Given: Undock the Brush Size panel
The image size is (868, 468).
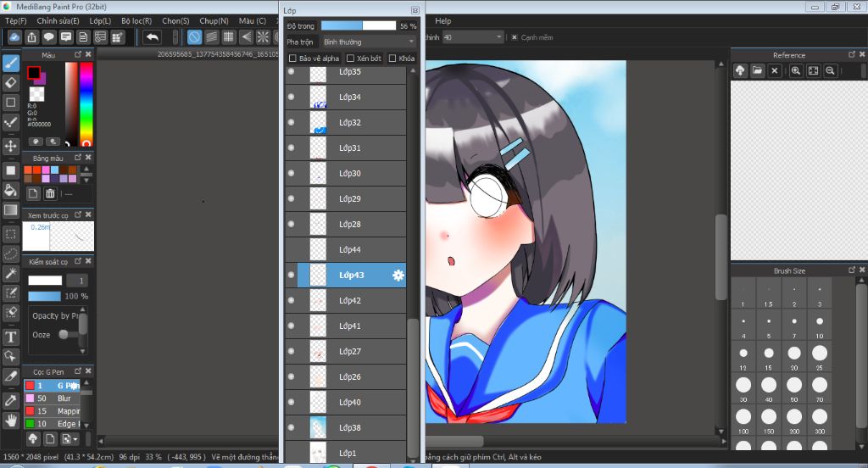Looking at the screenshot, I should [x=852, y=270].
